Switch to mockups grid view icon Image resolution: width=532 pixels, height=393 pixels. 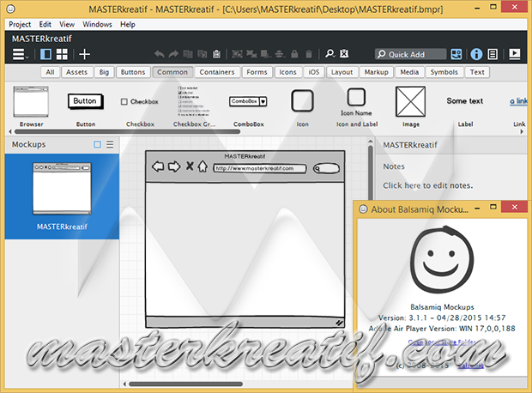62,54
